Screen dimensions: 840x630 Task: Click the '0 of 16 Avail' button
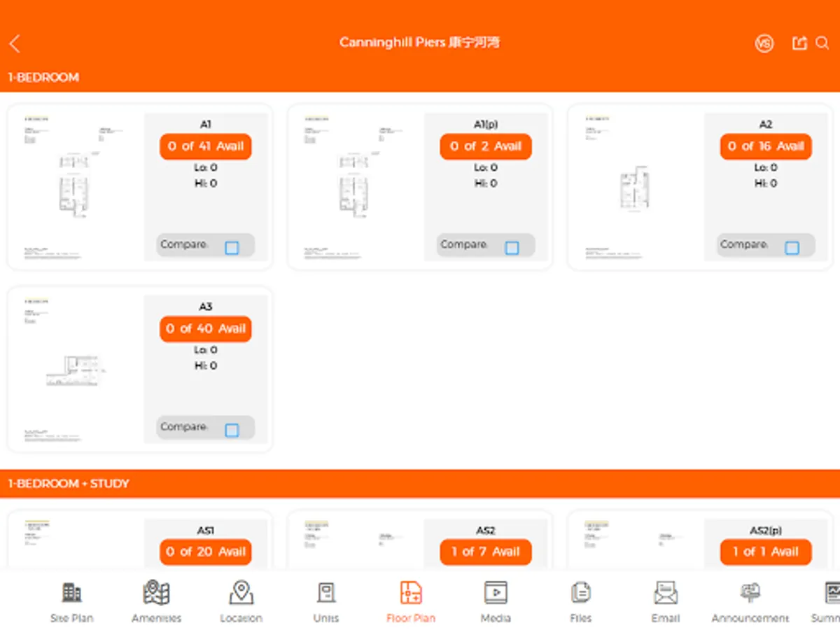[x=766, y=146]
